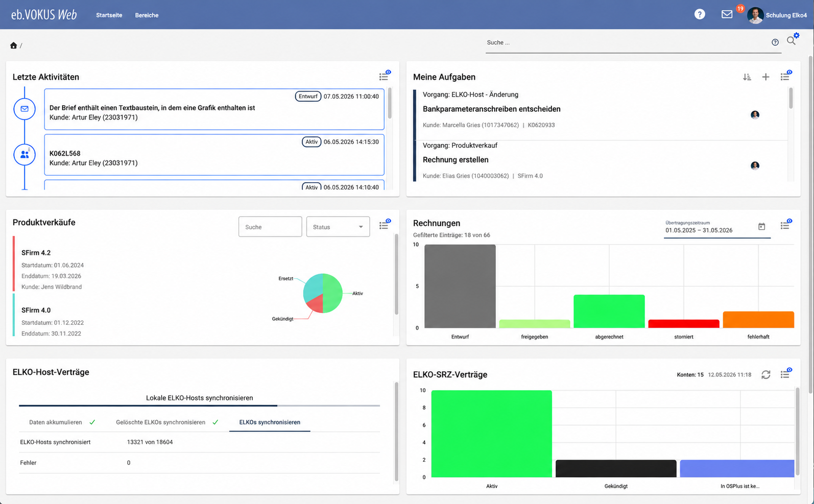Go to home via breadcrumb house icon
The width and height of the screenshot is (814, 504).
click(x=13, y=45)
